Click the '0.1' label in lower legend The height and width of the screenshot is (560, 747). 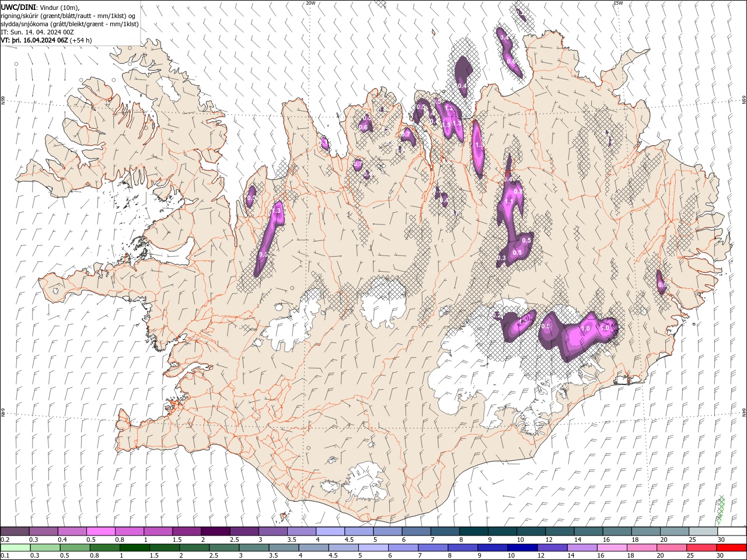tap(4, 556)
